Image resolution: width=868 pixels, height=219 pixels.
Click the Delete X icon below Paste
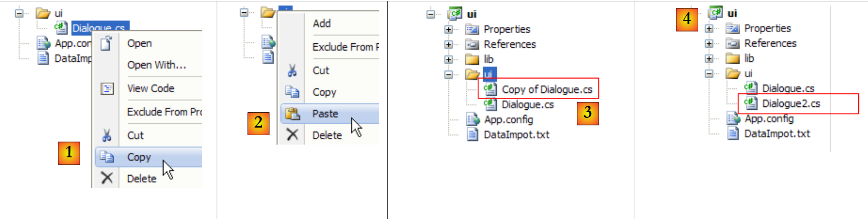292,135
